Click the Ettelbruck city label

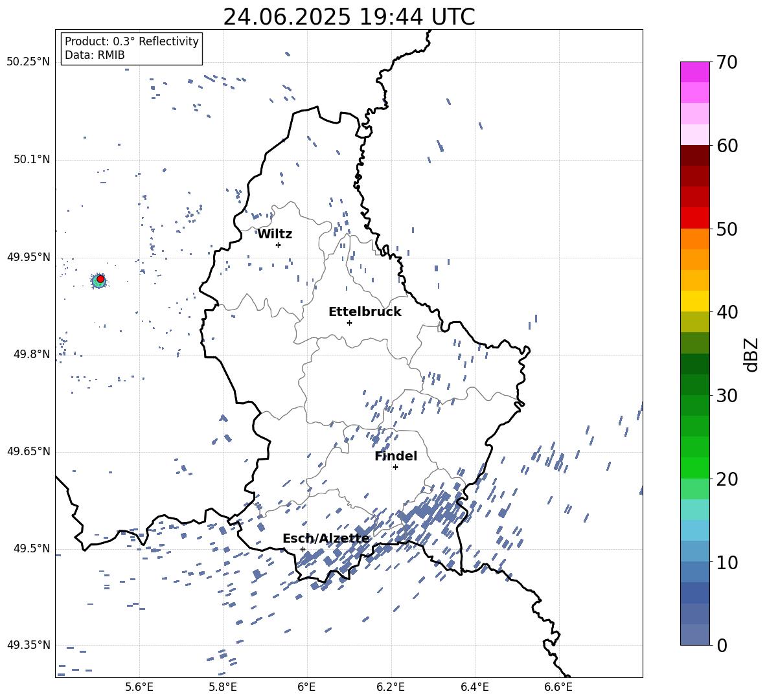coord(365,312)
